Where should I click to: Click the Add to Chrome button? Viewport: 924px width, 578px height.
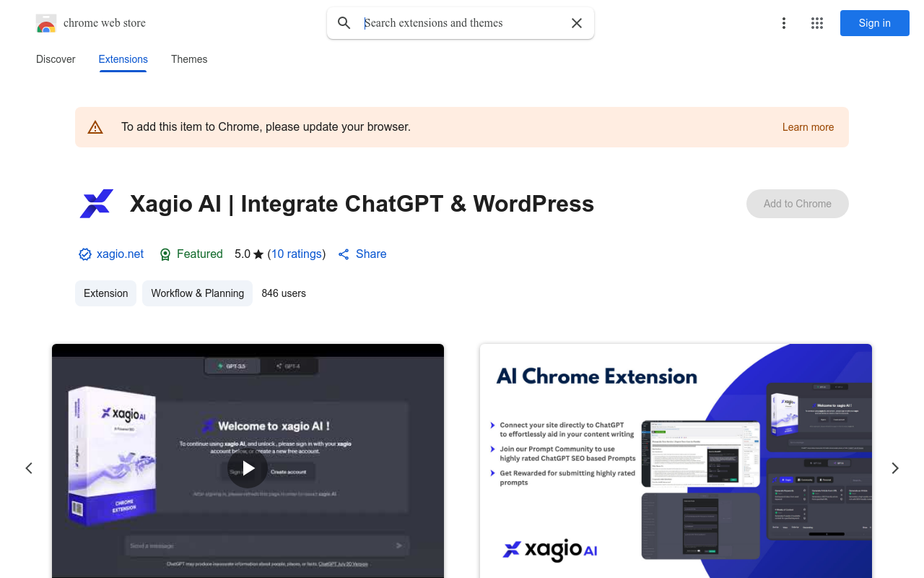click(798, 204)
